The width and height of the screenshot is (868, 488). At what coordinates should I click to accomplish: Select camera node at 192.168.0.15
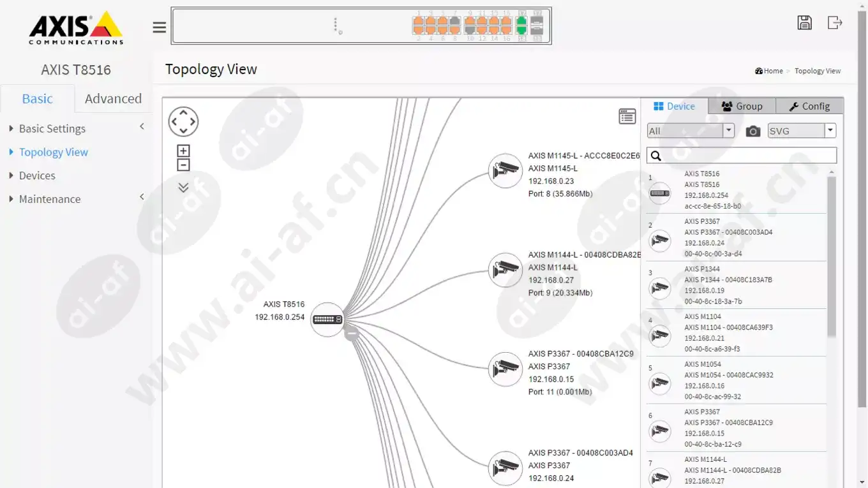click(x=505, y=369)
